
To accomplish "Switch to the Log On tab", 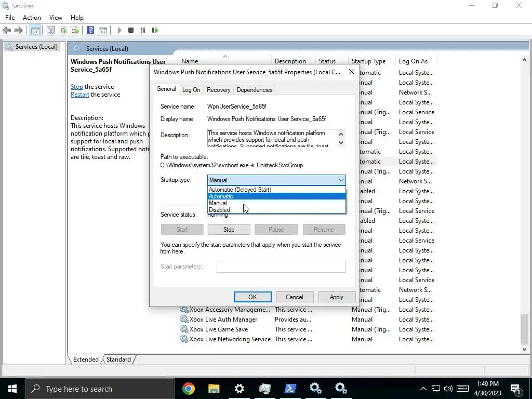I will [x=191, y=90].
